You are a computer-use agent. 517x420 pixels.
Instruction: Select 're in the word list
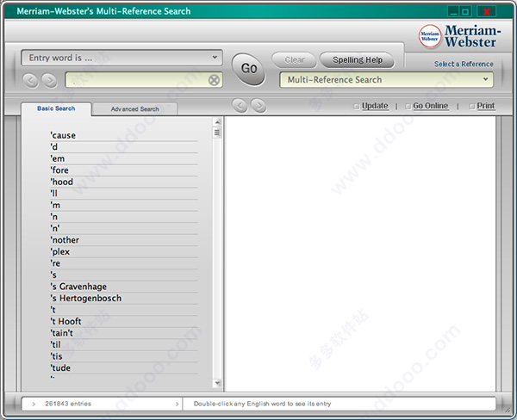123,263
